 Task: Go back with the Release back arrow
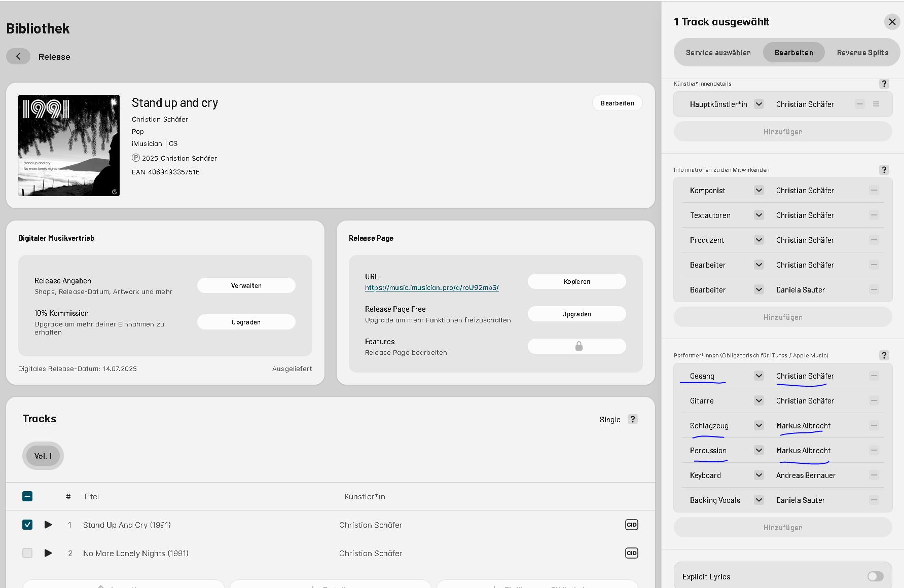point(18,56)
